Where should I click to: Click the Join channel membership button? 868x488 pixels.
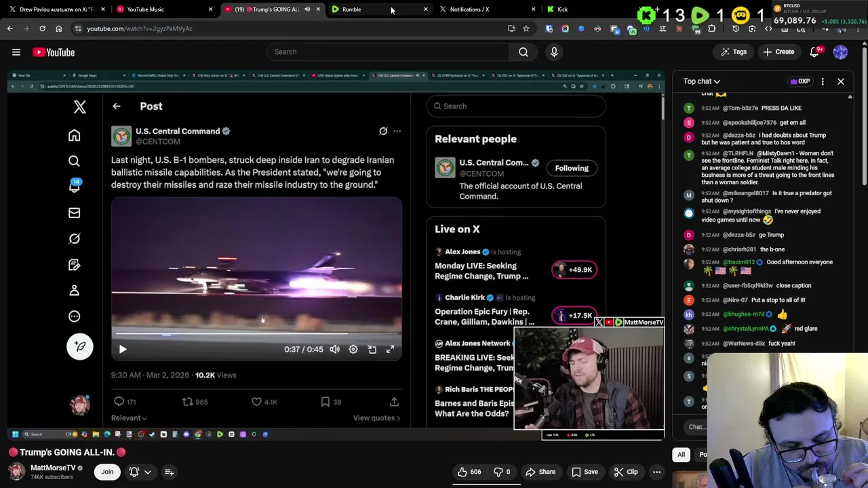tap(107, 472)
